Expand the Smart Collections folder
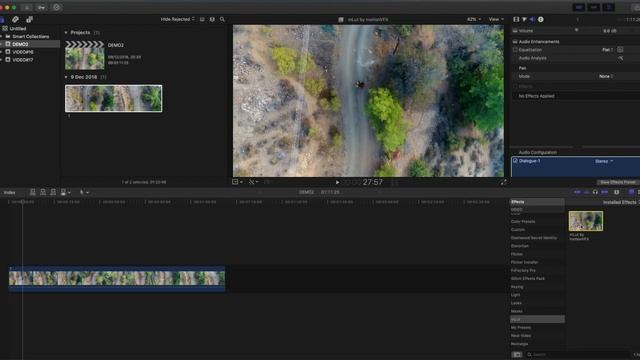Image resolution: width=640 pixels, height=360 pixels. (1, 36)
